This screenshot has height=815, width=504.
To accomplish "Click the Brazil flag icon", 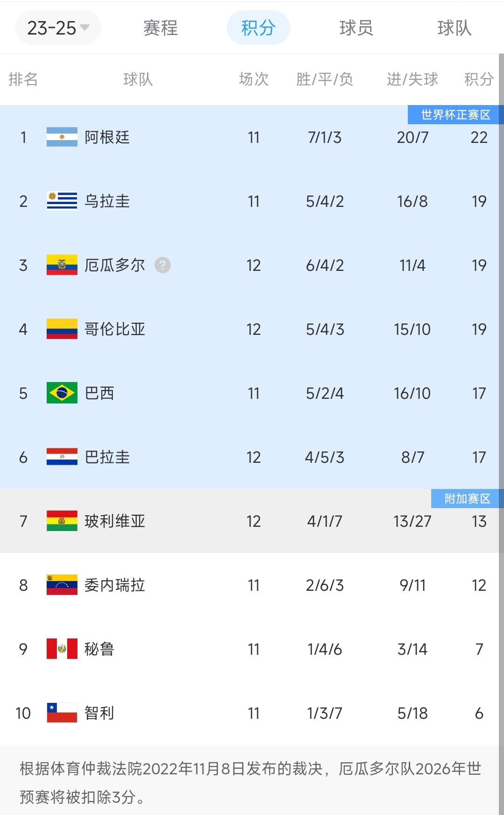I will (62, 393).
